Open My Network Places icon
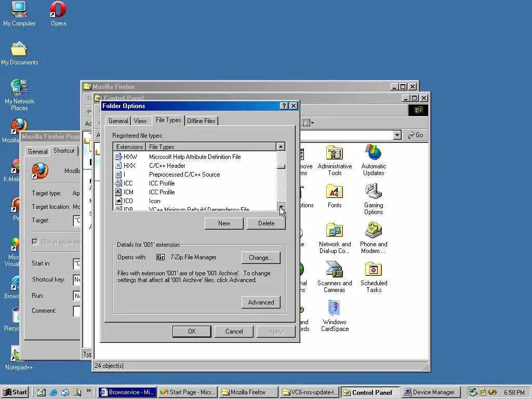Screen dimensions: 532x399 (19, 95)
